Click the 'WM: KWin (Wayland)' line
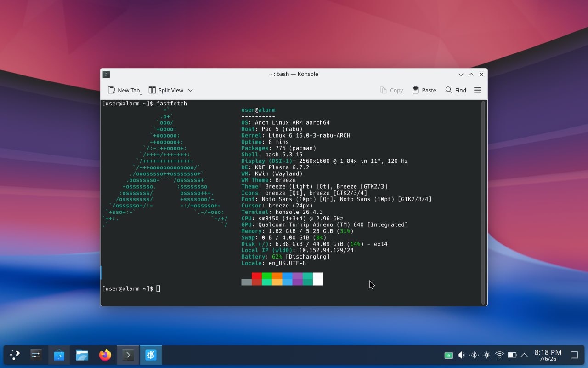Viewport: 588px width, 368px height. pos(272,174)
